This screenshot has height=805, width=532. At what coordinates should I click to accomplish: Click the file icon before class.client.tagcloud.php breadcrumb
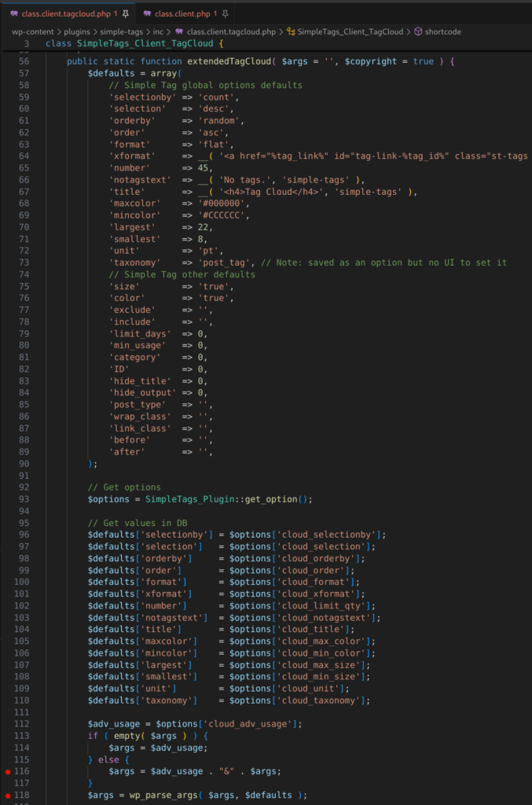pyautogui.click(x=178, y=33)
